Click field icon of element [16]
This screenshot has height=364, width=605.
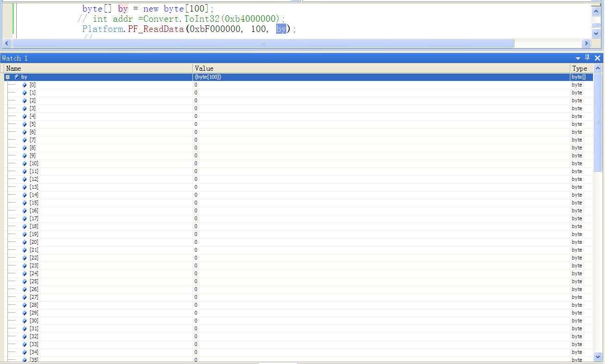(x=25, y=210)
